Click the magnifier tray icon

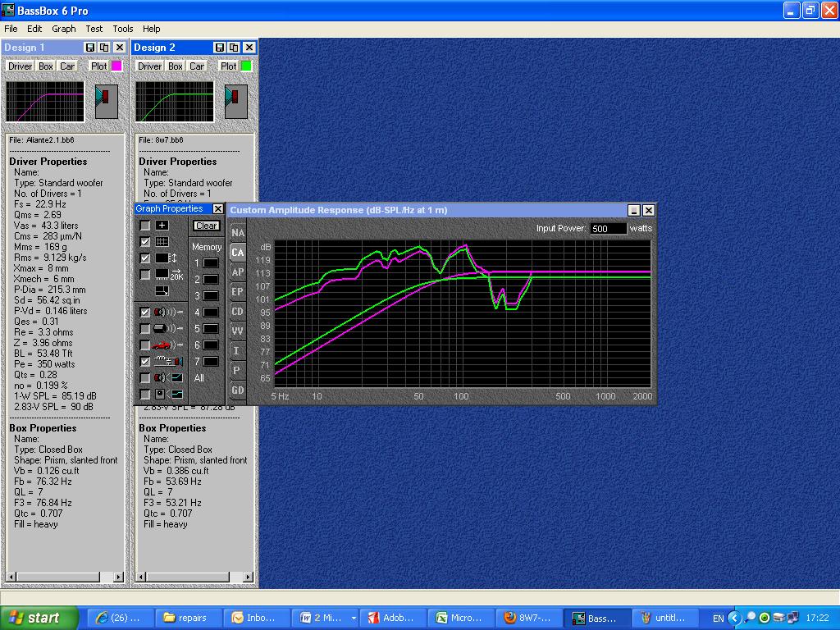[x=751, y=618]
